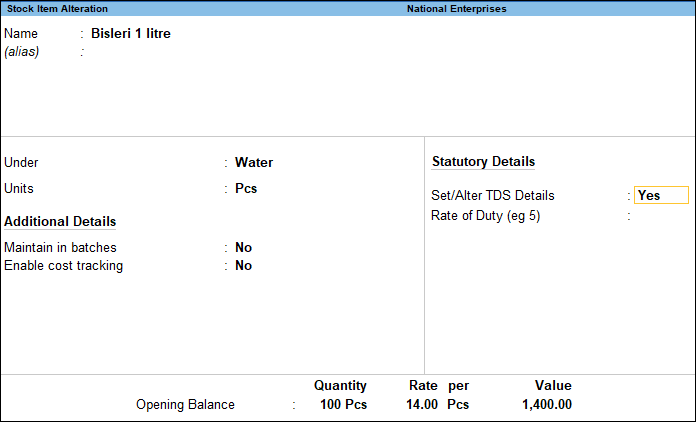
Task: Click the Under field label
Action: point(21,162)
